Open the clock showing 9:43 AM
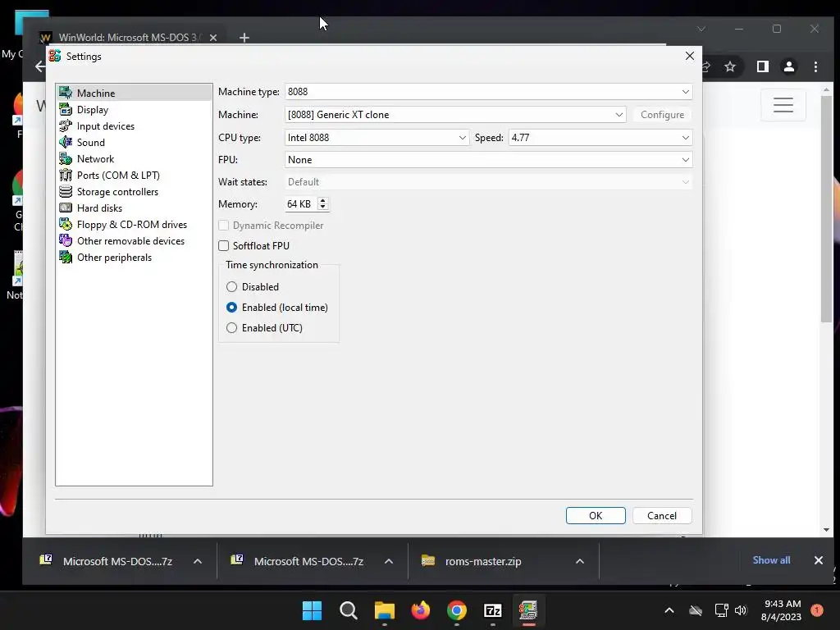840x630 pixels. coord(782,610)
